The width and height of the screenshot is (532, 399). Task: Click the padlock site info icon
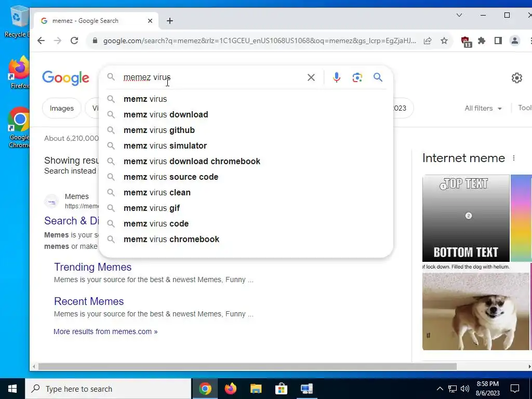click(x=95, y=41)
